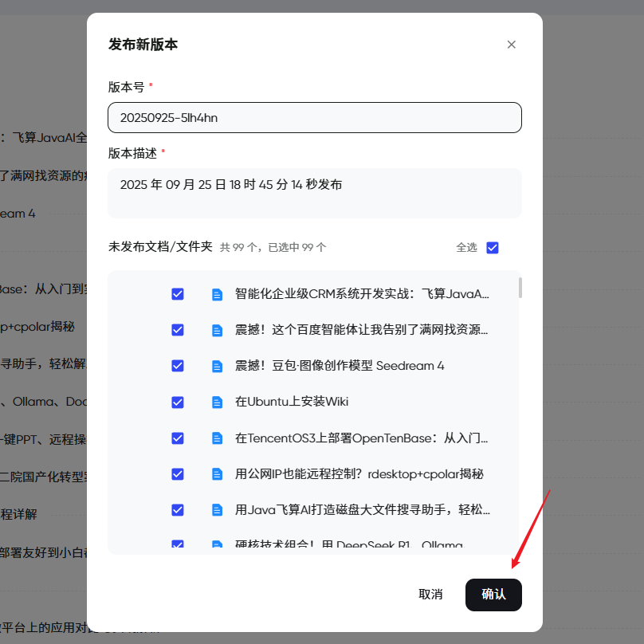Click the document icon for the rdesktop+cpolar article
The height and width of the screenshot is (644, 644).
click(217, 473)
